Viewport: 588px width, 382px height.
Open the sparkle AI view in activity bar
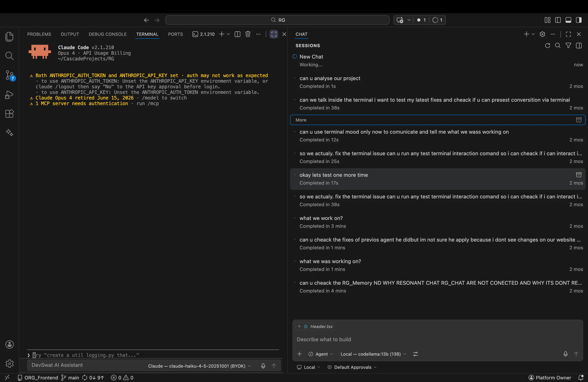(x=9, y=133)
